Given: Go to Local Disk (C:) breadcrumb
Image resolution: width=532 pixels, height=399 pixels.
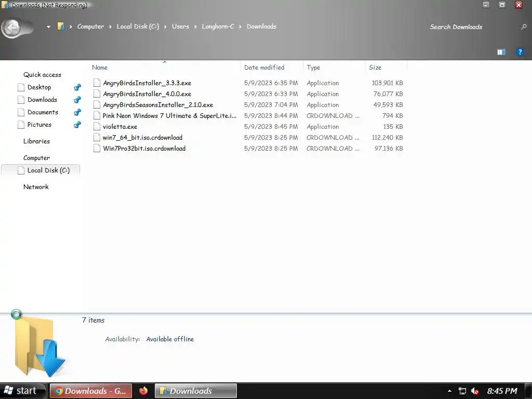Looking at the screenshot, I should [x=138, y=26].
